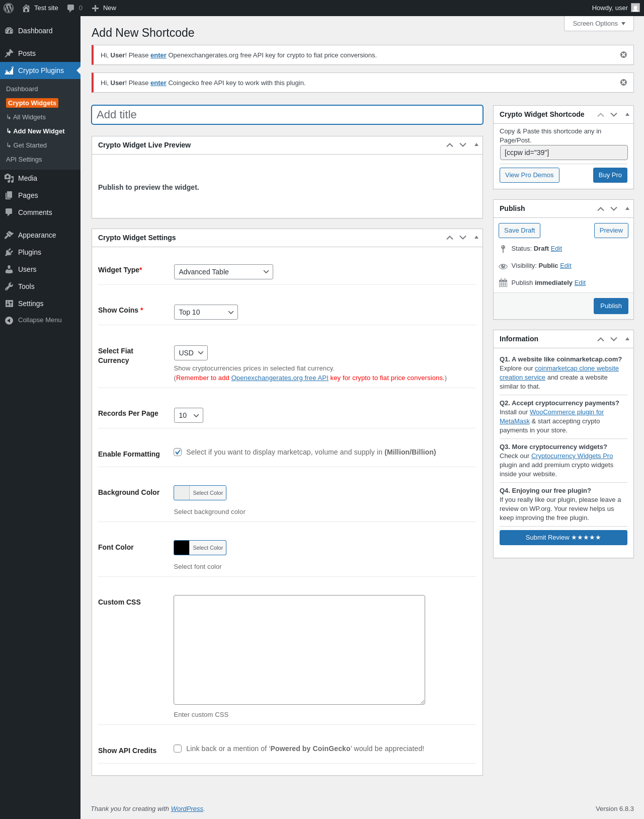Open API Settings submenu item

click(24, 160)
